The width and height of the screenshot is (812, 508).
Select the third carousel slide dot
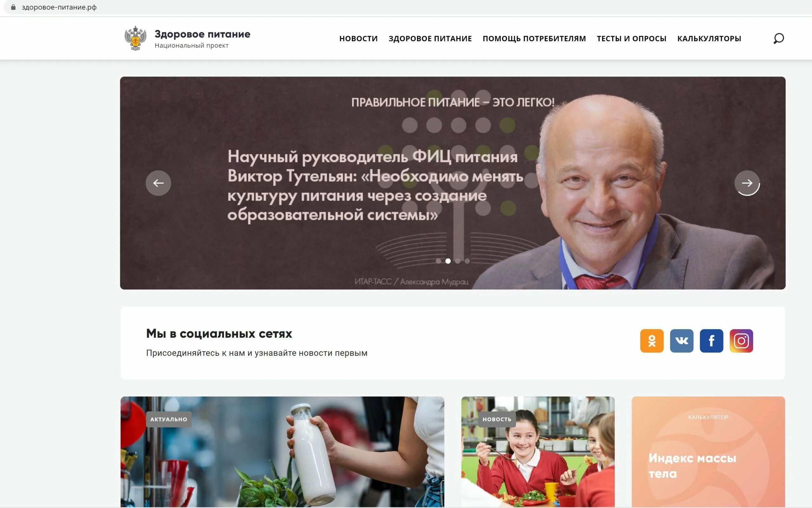pyautogui.click(x=457, y=261)
